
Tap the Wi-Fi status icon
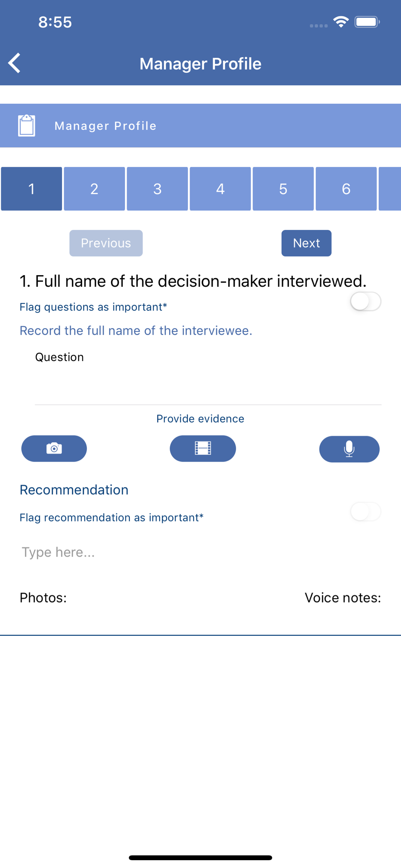[x=341, y=22]
